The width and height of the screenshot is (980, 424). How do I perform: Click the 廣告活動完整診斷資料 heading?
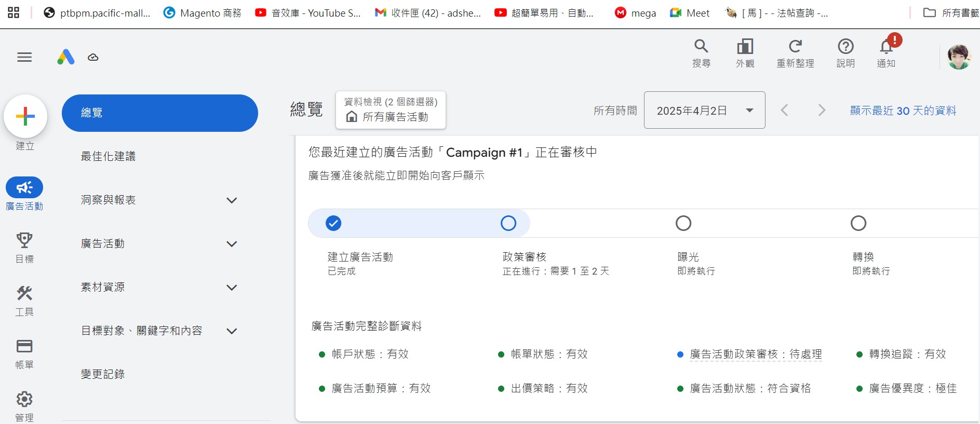point(367,326)
